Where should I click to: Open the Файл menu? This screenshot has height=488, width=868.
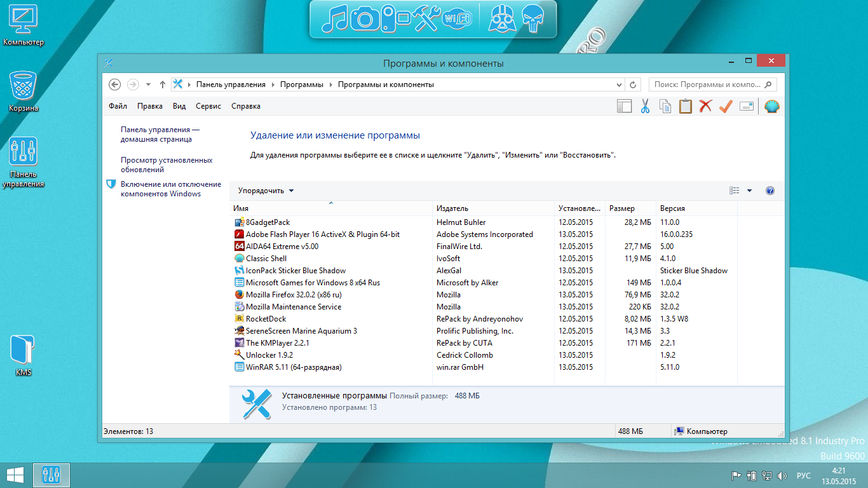tap(118, 106)
